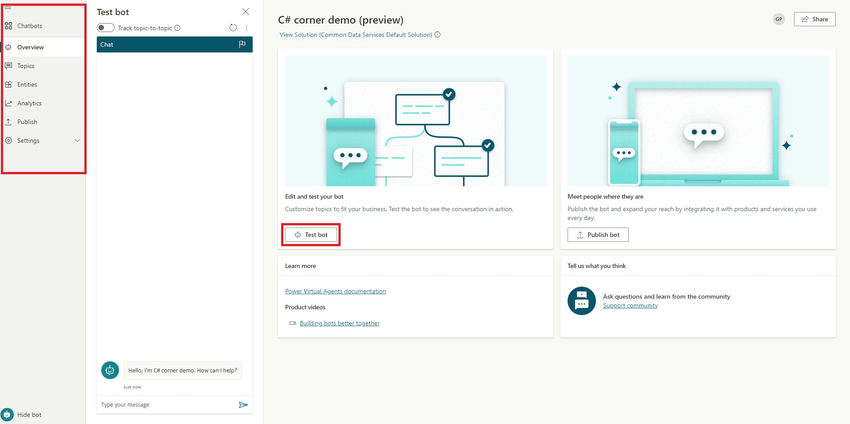Click the laptop and phone illustration
This screenshot has height=424, width=850.
(698, 120)
